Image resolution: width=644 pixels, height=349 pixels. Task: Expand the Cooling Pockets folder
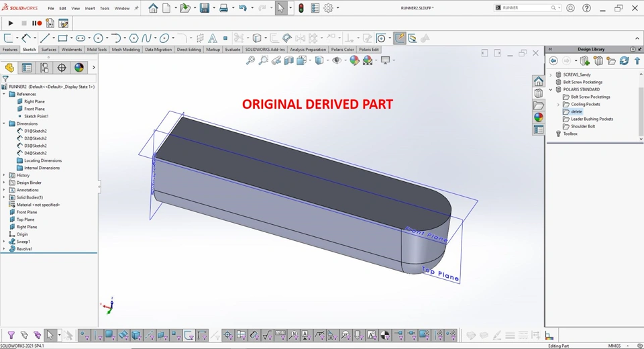pyautogui.click(x=558, y=104)
